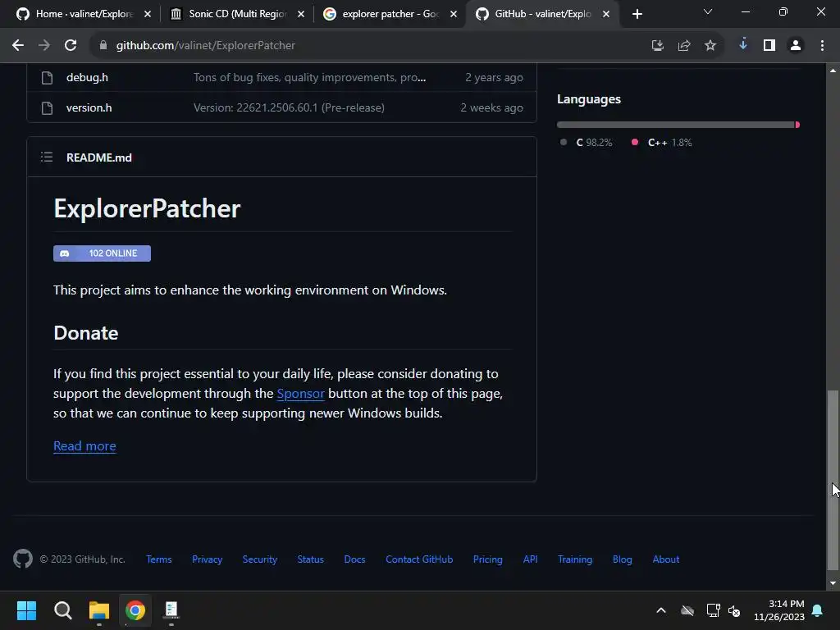Click the address bar URL field
Screen dimensions: 840x630
click(370, 46)
